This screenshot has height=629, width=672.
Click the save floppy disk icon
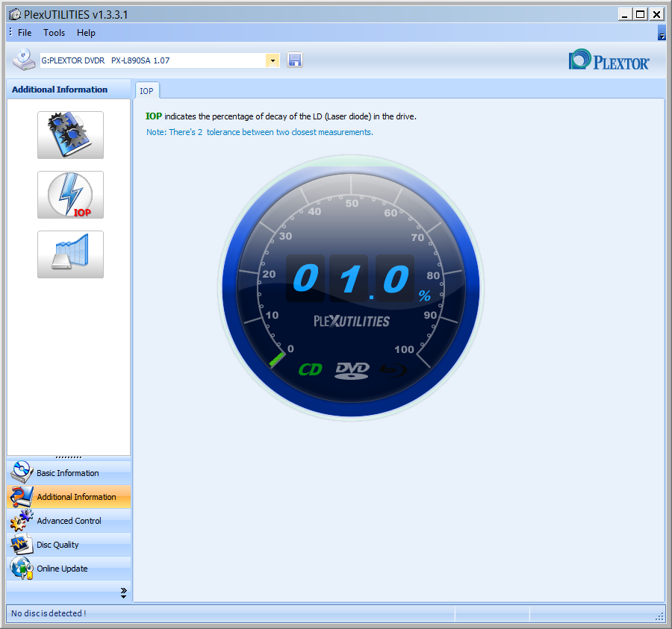[x=295, y=60]
